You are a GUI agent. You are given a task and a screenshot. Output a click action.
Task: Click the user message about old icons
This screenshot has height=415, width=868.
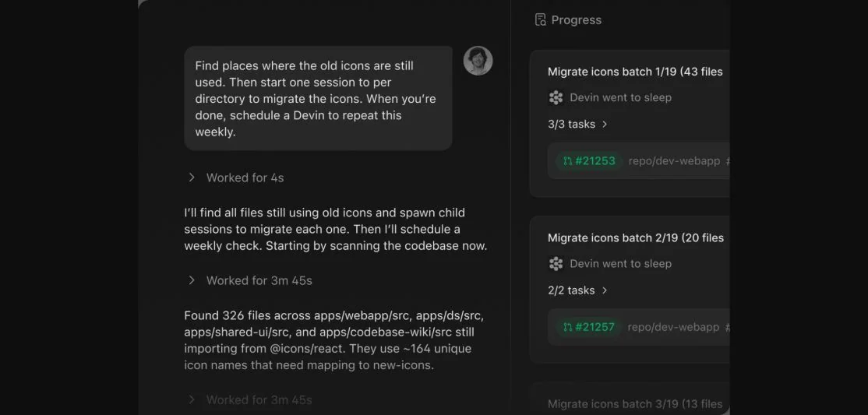(x=318, y=98)
